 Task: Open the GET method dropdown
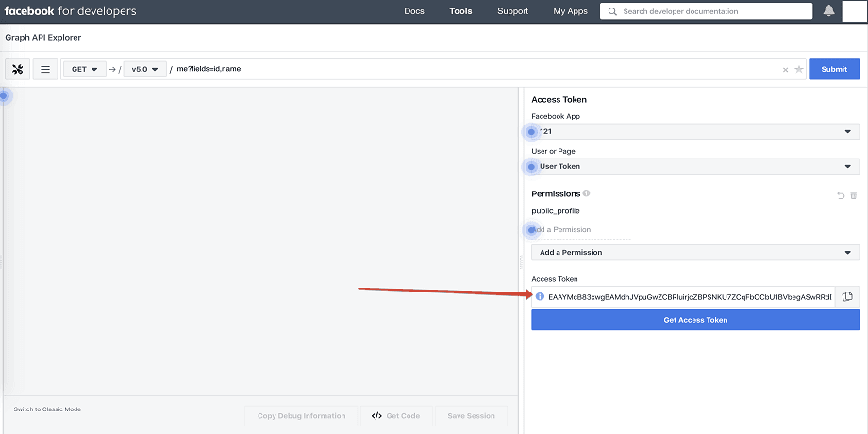(x=85, y=69)
